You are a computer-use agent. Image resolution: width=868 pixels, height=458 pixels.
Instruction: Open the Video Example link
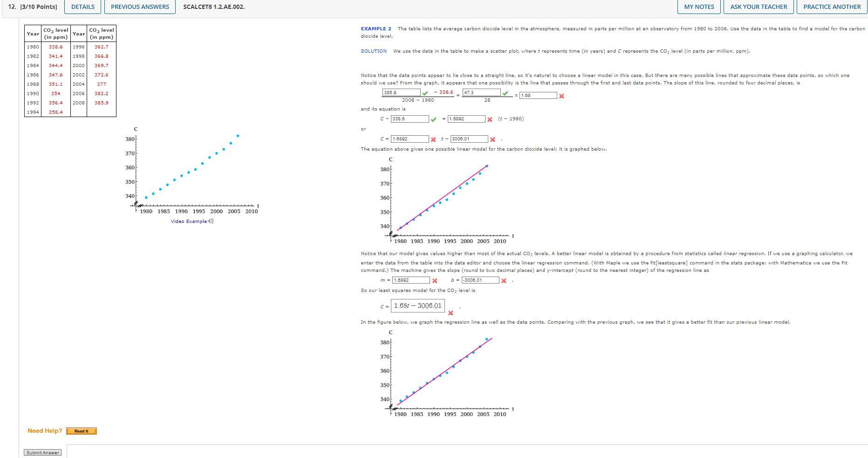click(x=189, y=221)
